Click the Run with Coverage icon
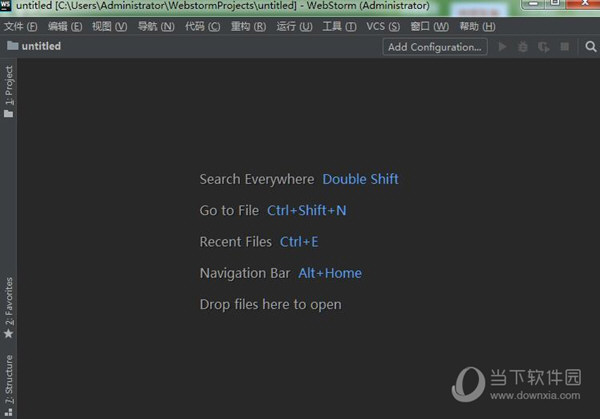 point(543,47)
